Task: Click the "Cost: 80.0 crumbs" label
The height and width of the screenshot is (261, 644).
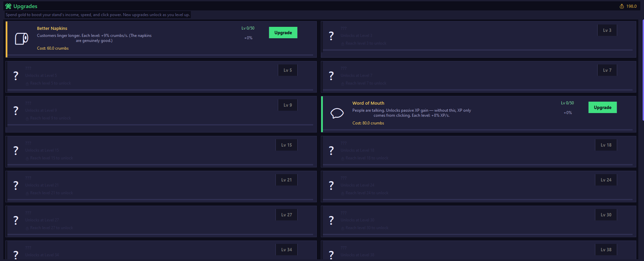Action: (x=368, y=123)
